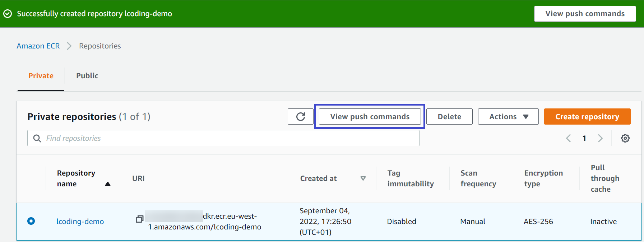The image size is (644, 242).
Task: Click View push commands above repositories table
Action: tap(370, 117)
